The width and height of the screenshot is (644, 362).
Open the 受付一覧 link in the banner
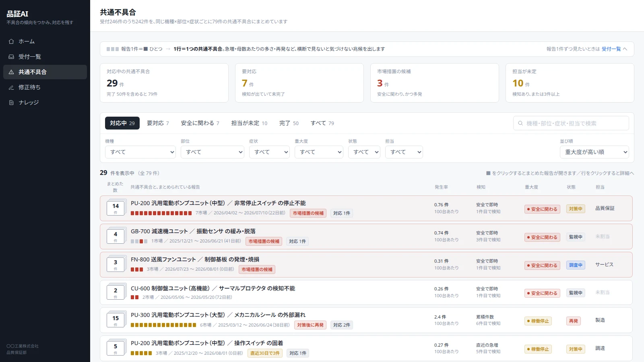611,49
